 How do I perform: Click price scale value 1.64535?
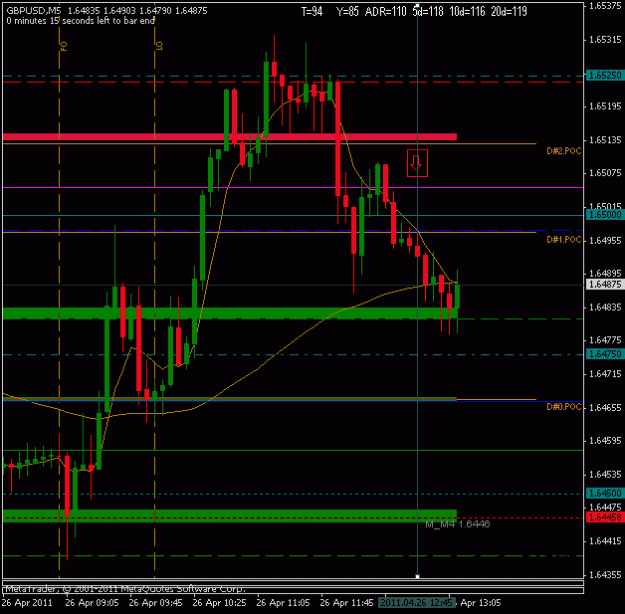pyautogui.click(x=605, y=474)
